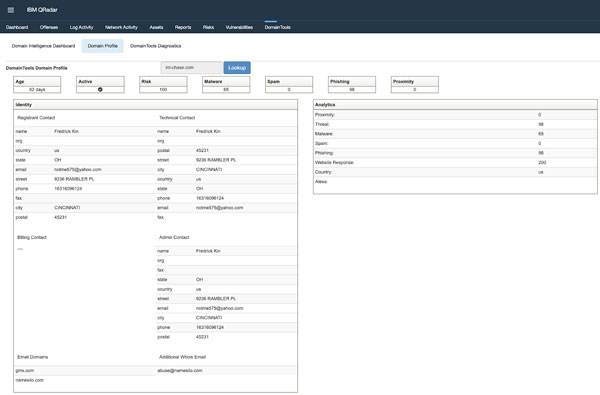Open the Vulnerabilities tab
Image resolution: width=600 pixels, height=395 pixels.
239,27
